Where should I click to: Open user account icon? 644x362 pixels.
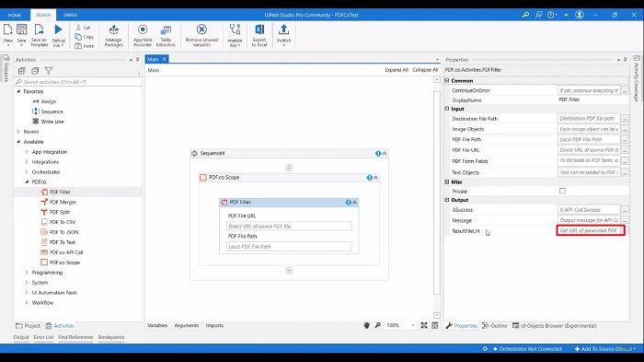pyautogui.click(x=580, y=15)
